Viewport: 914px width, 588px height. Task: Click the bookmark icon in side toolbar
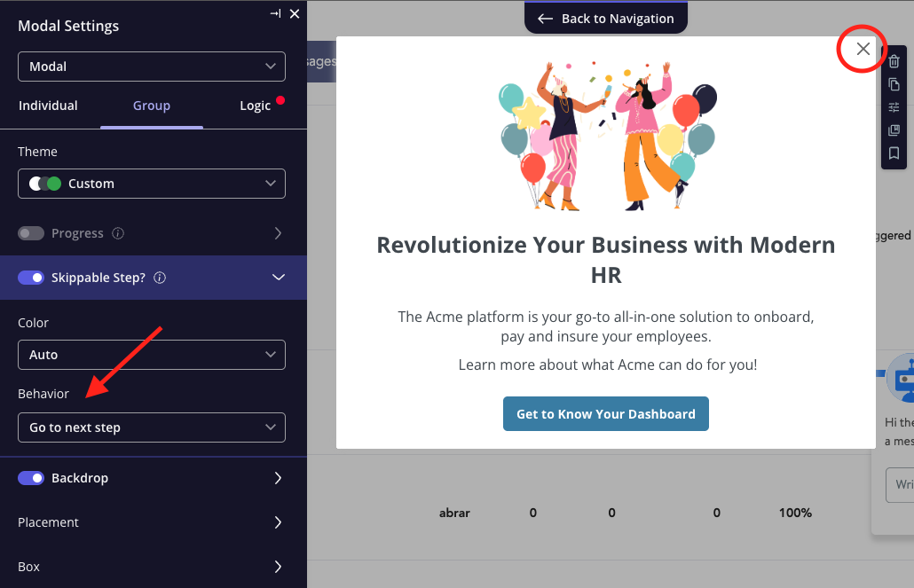(894, 153)
